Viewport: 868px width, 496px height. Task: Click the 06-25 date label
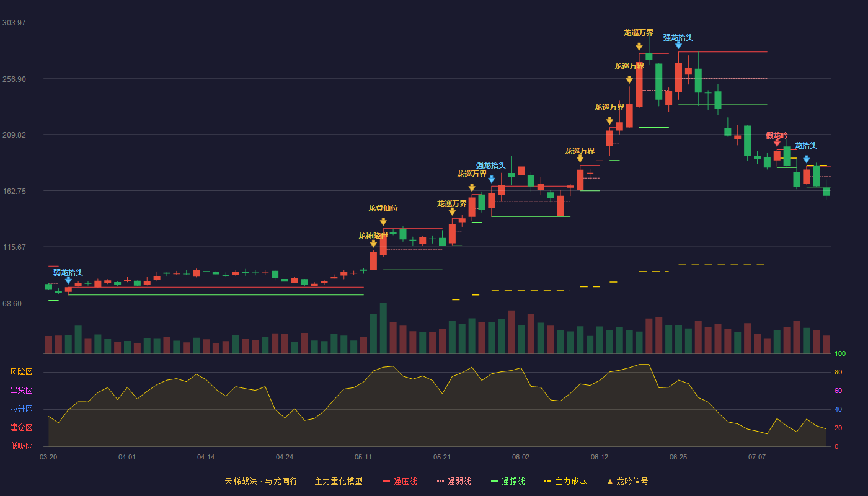click(x=678, y=457)
